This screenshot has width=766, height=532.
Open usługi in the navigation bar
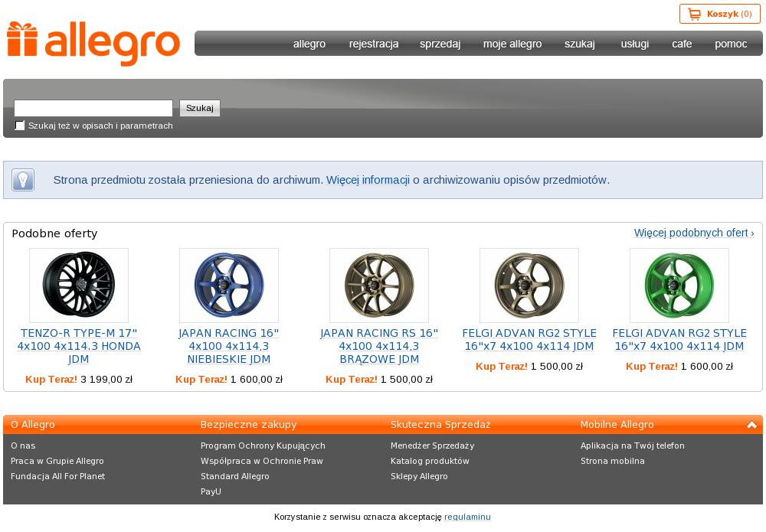pos(634,44)
